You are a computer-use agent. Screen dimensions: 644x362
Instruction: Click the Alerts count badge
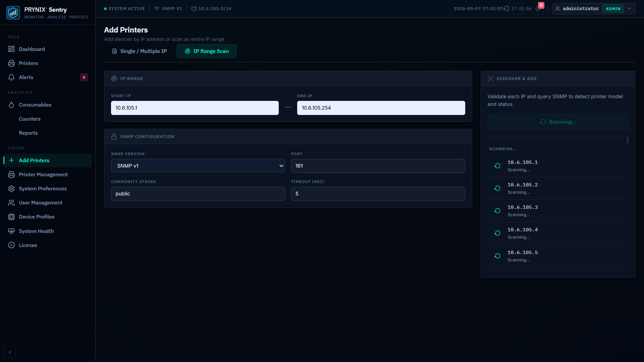[x=84, y=77]
